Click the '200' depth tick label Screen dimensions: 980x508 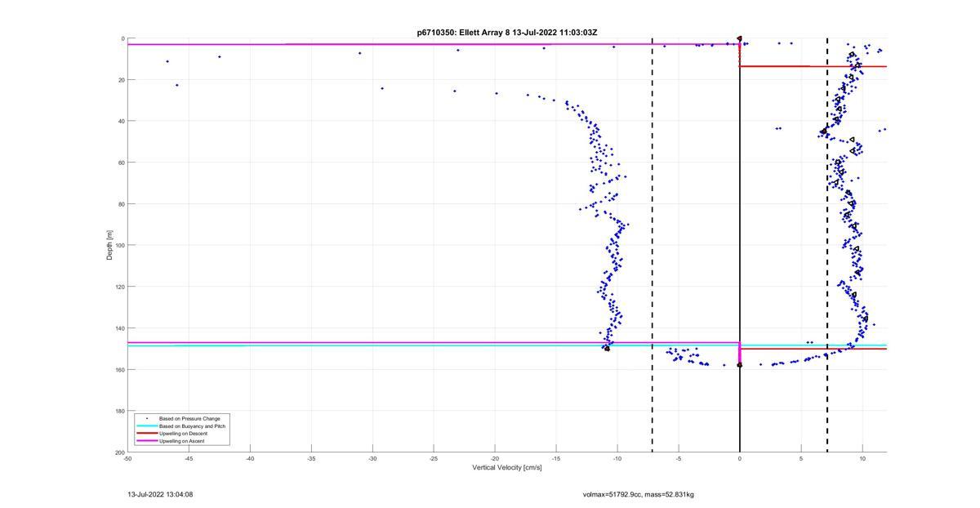119,452
